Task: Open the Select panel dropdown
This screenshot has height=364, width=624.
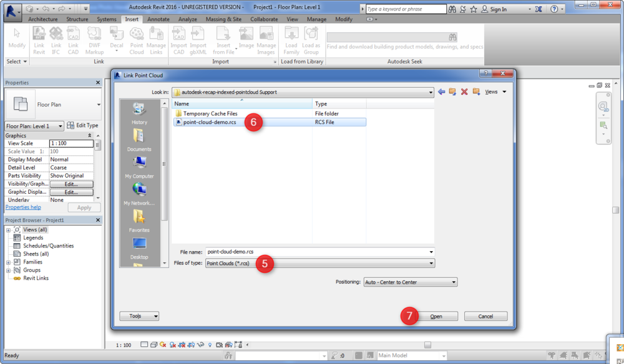Action: (x=17, y=62)
